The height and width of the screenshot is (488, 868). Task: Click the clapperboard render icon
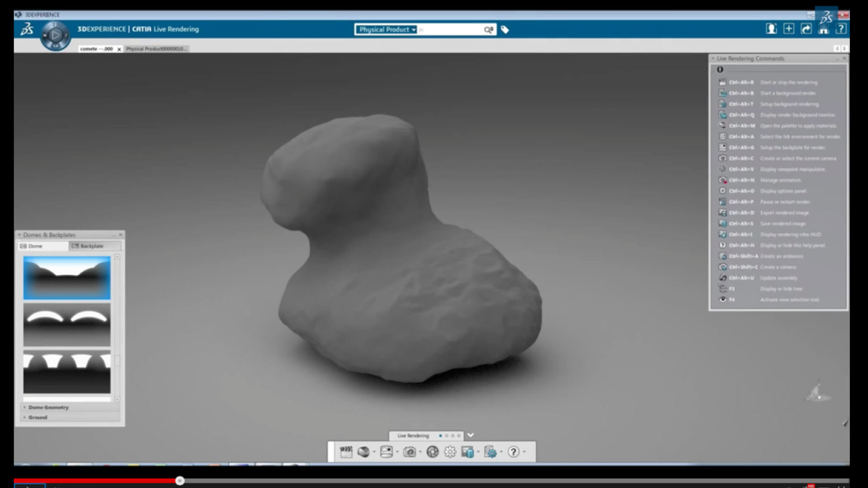346,452
